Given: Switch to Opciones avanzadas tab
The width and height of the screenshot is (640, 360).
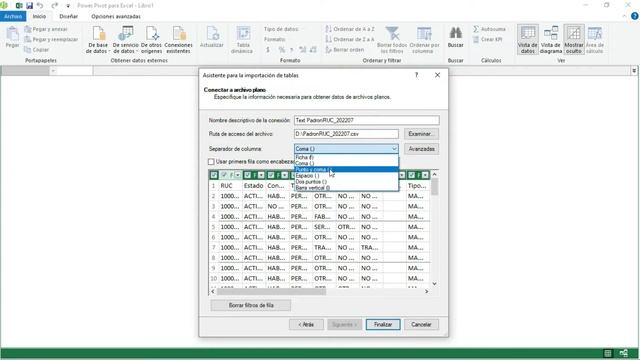Looking at the screenshot, I should 116,16.
